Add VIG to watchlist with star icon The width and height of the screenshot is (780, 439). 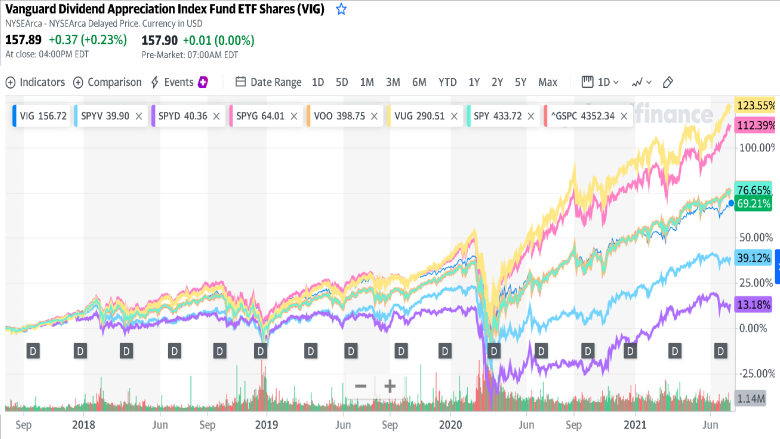tap(341, 9)
